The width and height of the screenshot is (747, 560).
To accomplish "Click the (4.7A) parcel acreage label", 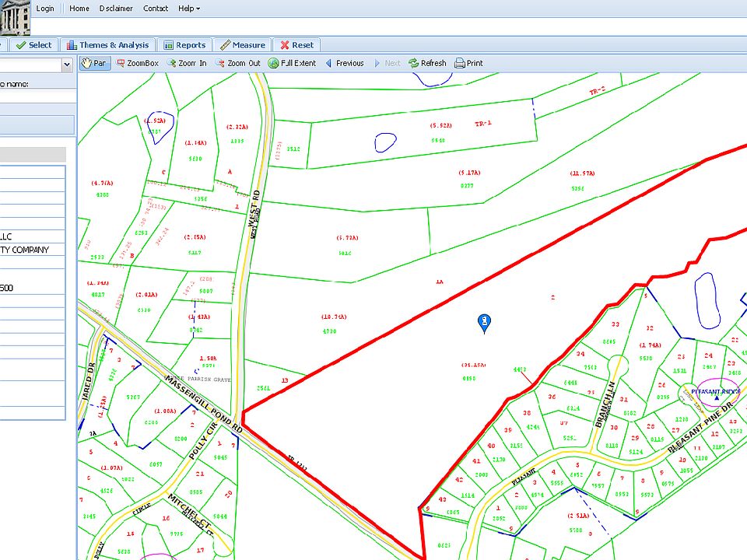I will point(102,183).
